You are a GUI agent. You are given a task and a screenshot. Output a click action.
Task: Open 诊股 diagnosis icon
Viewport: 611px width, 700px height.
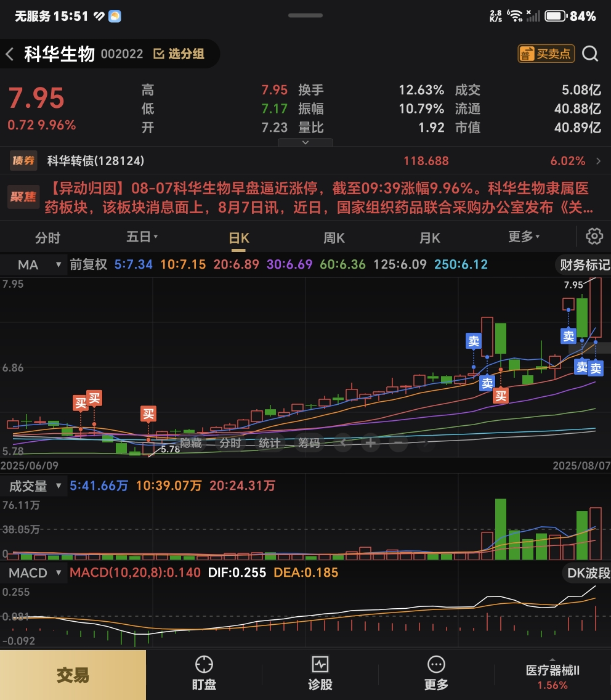click(320, 664)
